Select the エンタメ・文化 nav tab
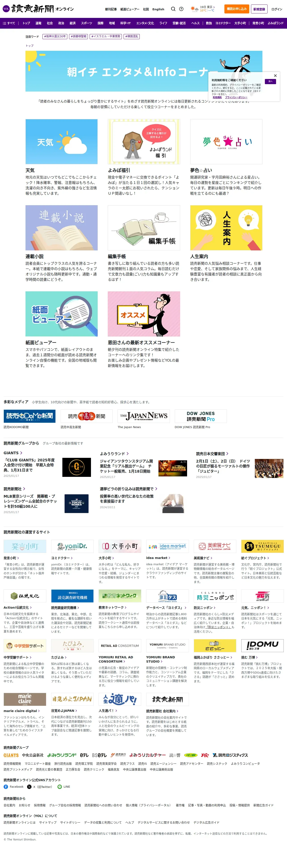This screenshot has width=287, height=868. click(145, 23)
